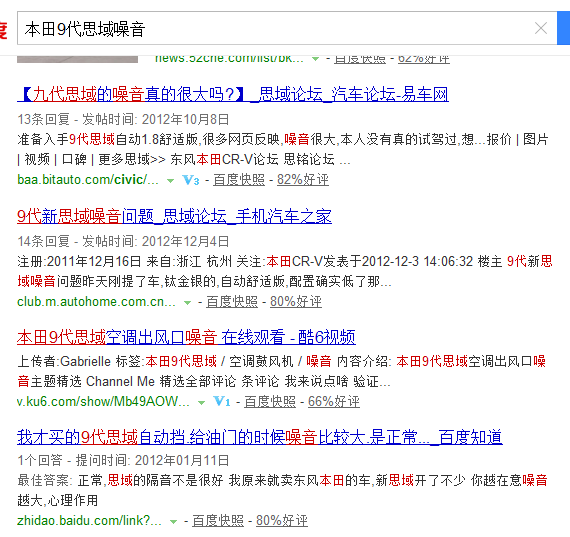
Task: Expand the dropdown arrow next to club.m.autohome.com.cn
Action: tap(187, 302)
